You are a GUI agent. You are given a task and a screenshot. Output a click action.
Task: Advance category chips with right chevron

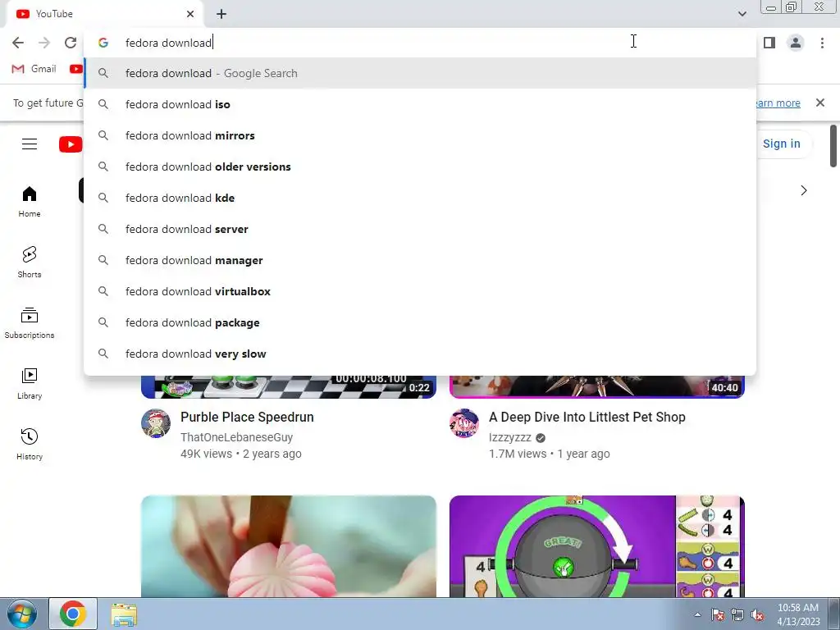click(x=803, y=190)
